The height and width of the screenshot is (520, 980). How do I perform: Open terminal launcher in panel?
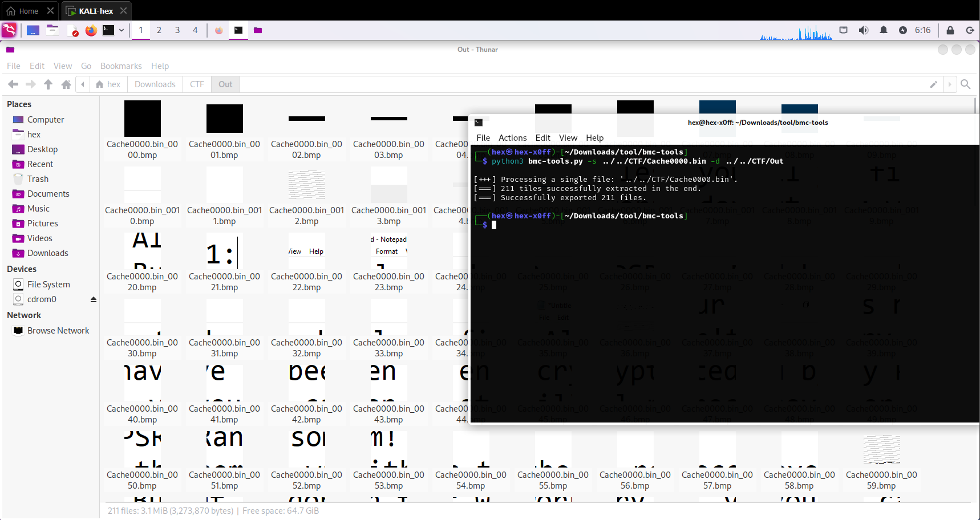point(108,30)
